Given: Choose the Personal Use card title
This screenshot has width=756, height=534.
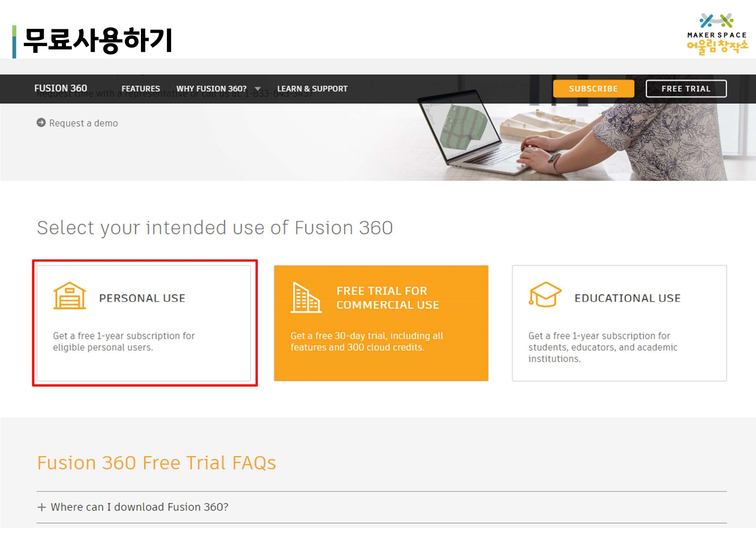Looking at the screenshot, I should tap(142, 298).
